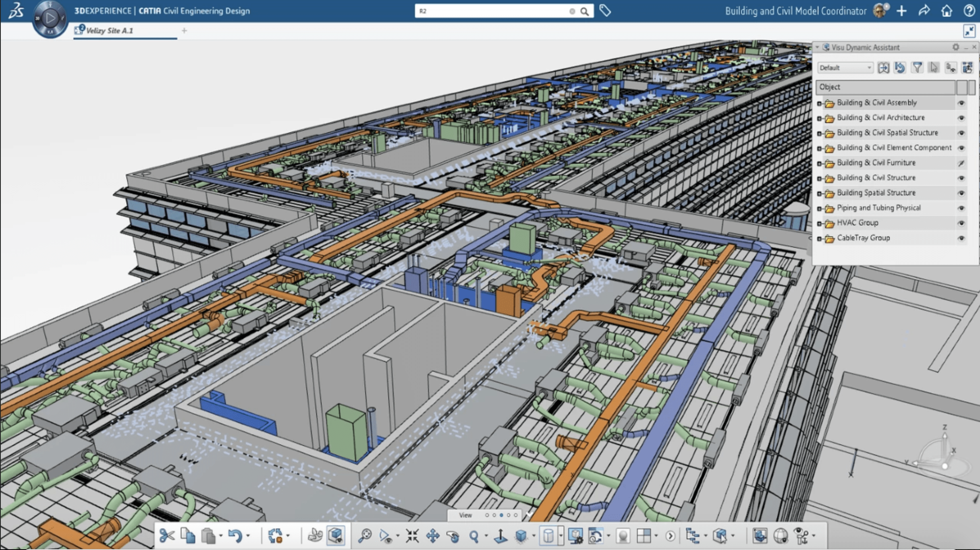The width and height of the screenshot is (980, 550).
Task: Click the display settings monitor-gear icon
Action: tap(575, 536)
